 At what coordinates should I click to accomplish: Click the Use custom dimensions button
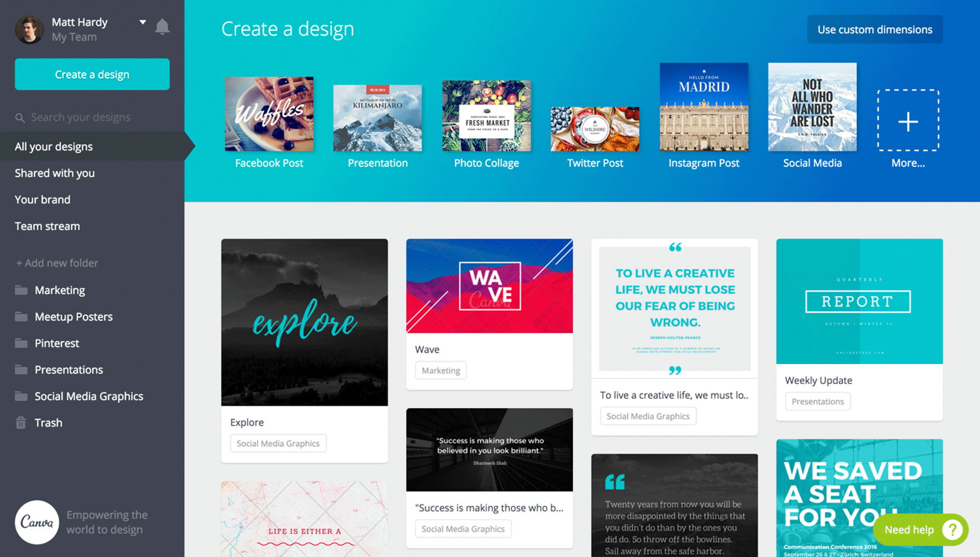874,30
